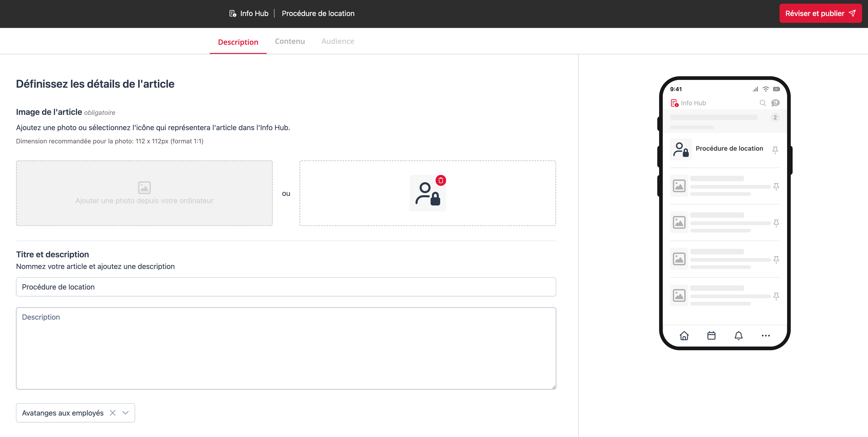The width and height of the screenshot is (868, 437).
Task: Click the three-dots more icon in preview
Action: tap(766, 336)
